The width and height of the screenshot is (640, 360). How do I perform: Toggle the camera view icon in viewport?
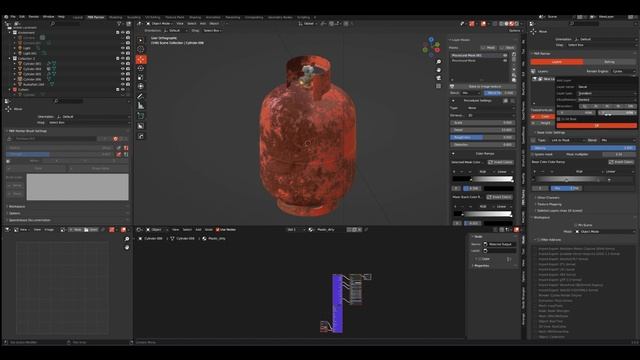pos(438,78)
